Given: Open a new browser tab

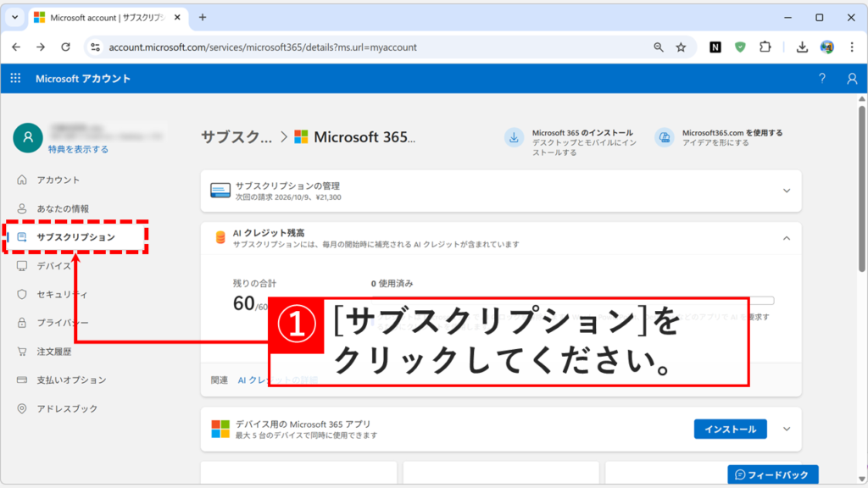Looking at the screenshot, I should pyautogui.click(x=203, y=17).
